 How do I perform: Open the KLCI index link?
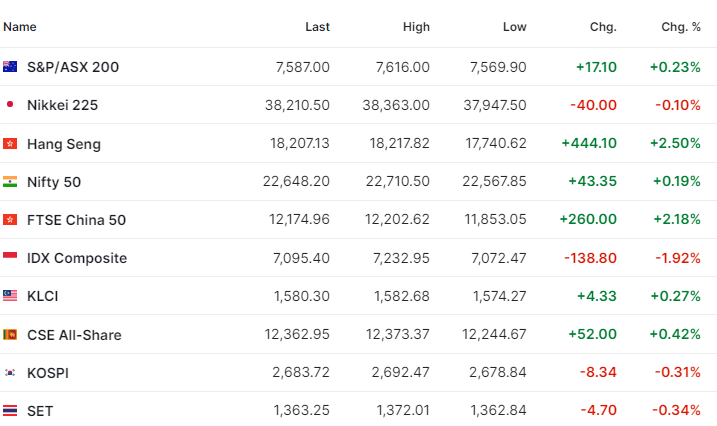[x=43, y=296]
